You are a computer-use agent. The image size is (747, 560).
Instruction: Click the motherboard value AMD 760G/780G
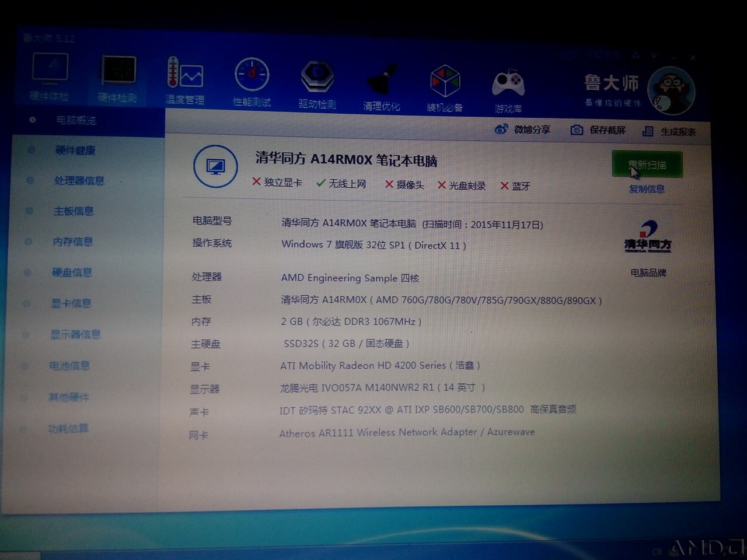(441, 300)
